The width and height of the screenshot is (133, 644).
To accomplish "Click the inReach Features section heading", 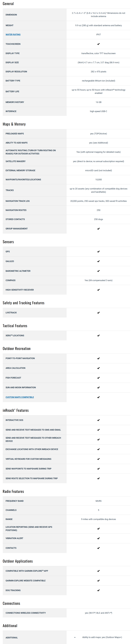I will pos(16,411).
